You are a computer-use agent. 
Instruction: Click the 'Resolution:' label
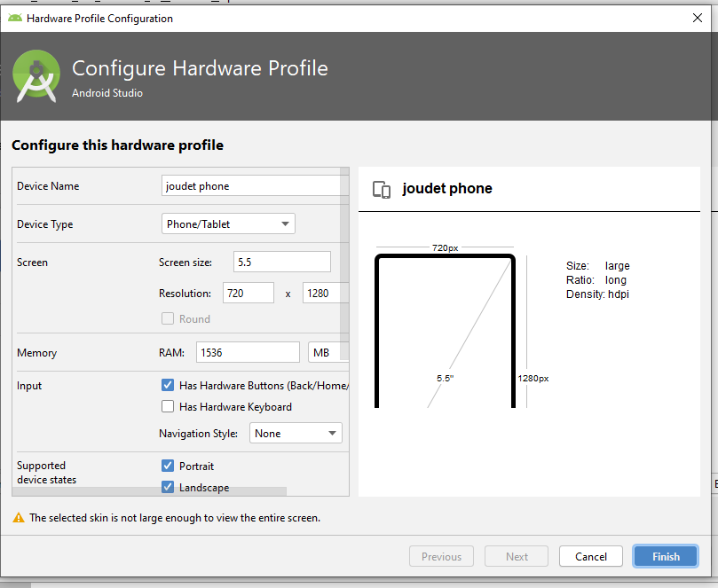[x=185, y=294]
